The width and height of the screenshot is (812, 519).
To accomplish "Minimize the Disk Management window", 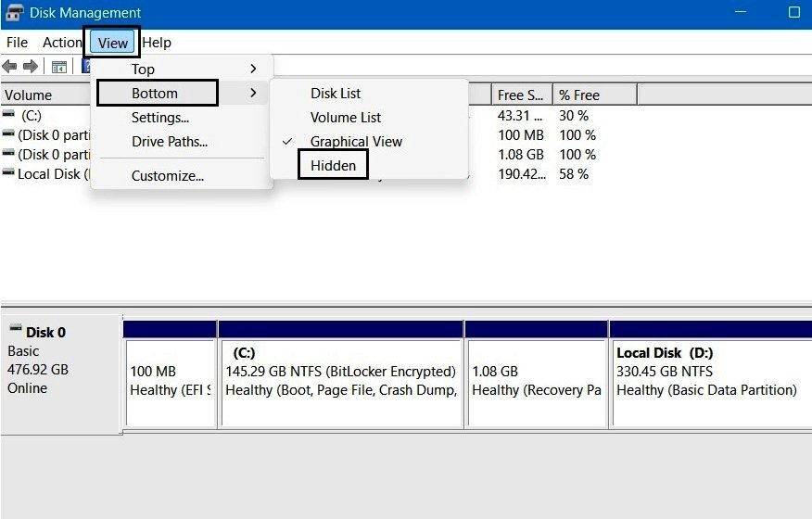I will (741, 12).
